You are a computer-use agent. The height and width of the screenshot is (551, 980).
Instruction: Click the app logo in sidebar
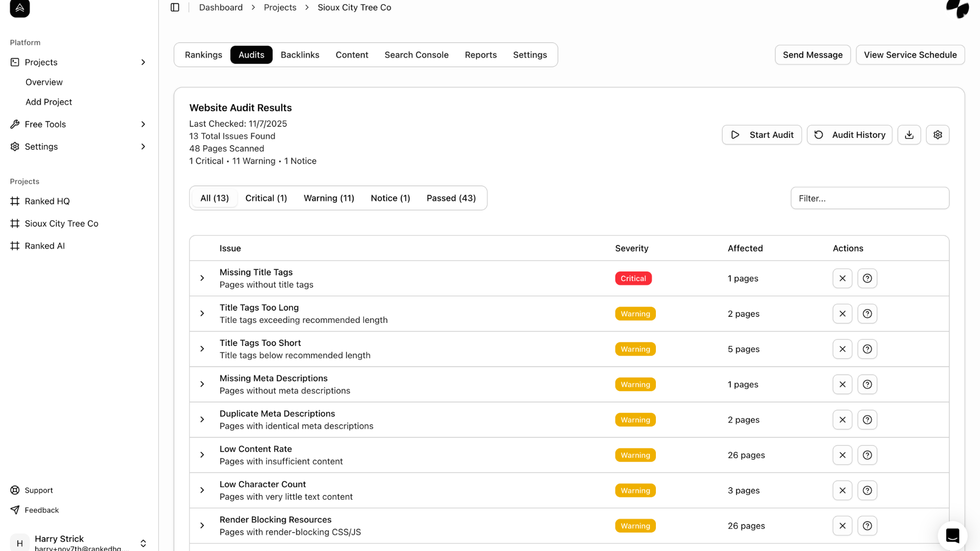click(20, 8)
